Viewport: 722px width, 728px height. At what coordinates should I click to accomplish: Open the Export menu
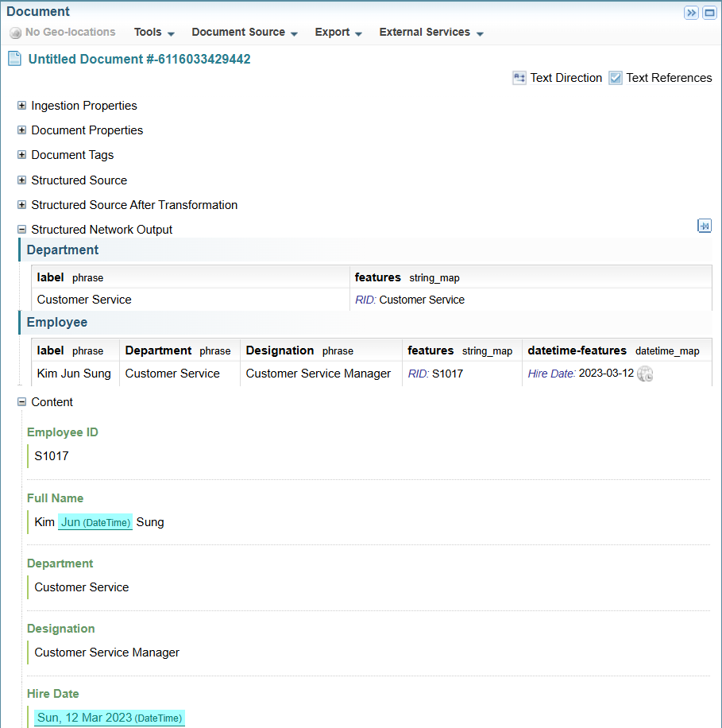pos(338,33)
